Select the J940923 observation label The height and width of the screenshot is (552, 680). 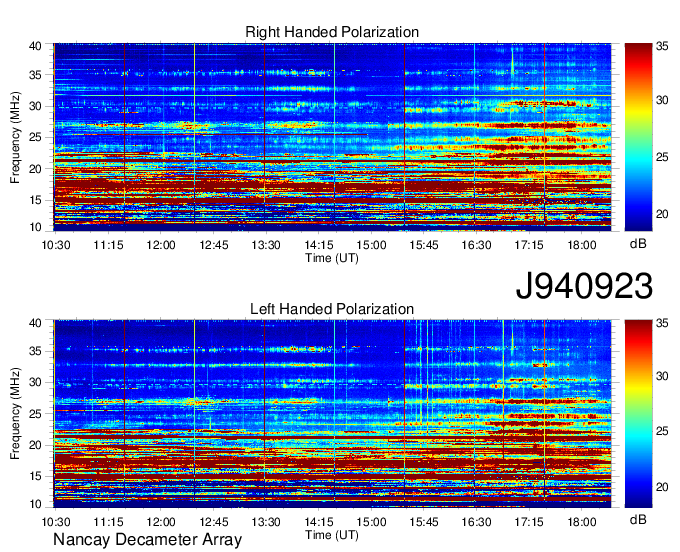[x=584, y=286]
